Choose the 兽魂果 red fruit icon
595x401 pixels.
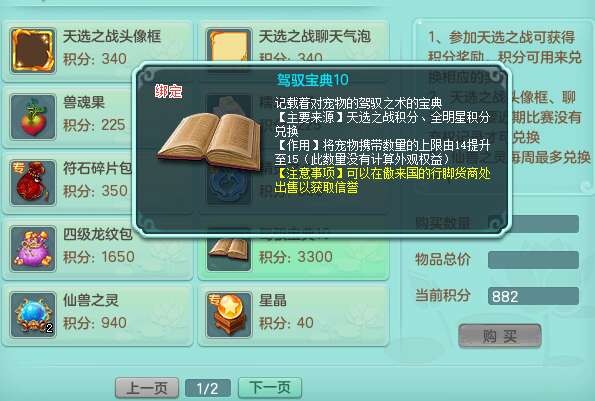(33, 116)
